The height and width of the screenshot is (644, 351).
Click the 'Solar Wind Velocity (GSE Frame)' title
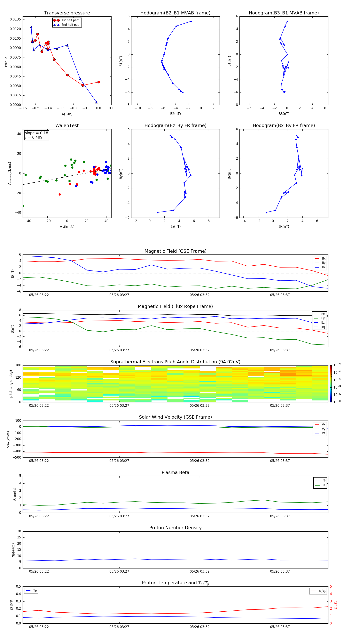pos(175,417)
